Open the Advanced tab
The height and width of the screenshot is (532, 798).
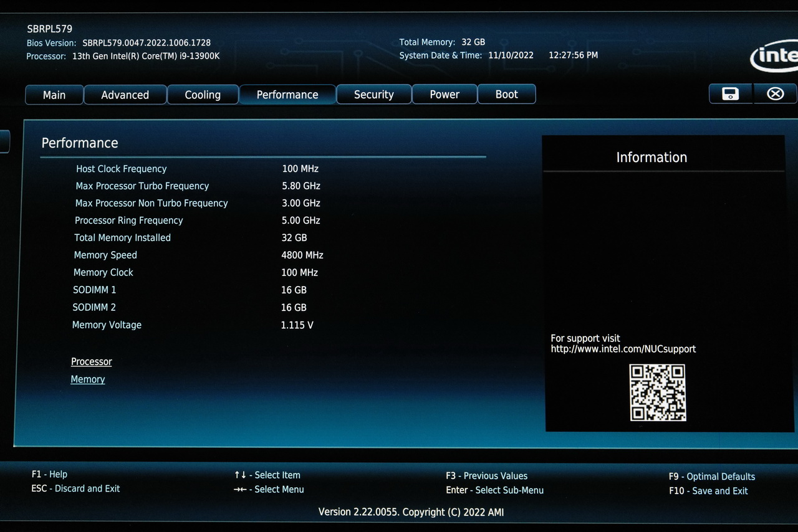tap(125, 95)
